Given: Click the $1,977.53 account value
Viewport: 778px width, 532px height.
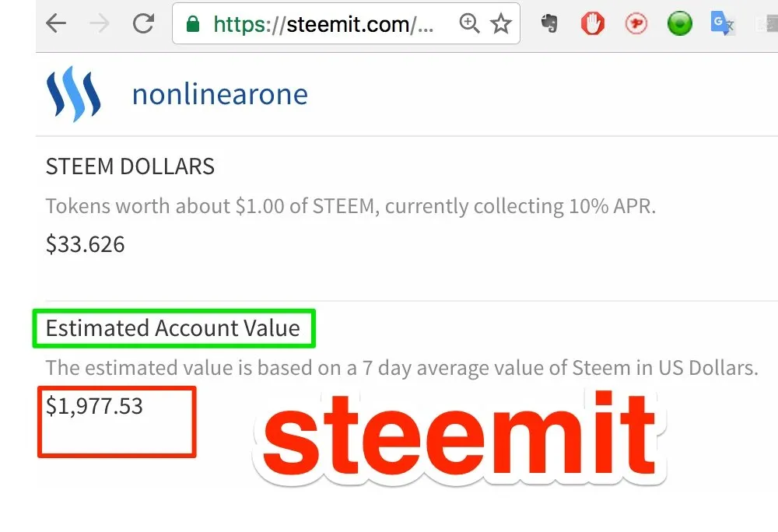Looking at the screenshot, I should 94,406.
